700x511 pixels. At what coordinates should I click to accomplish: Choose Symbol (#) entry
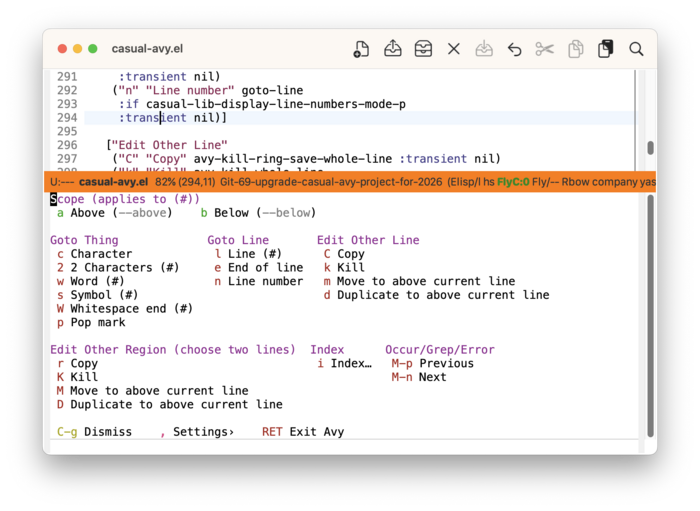click(97, 295)
